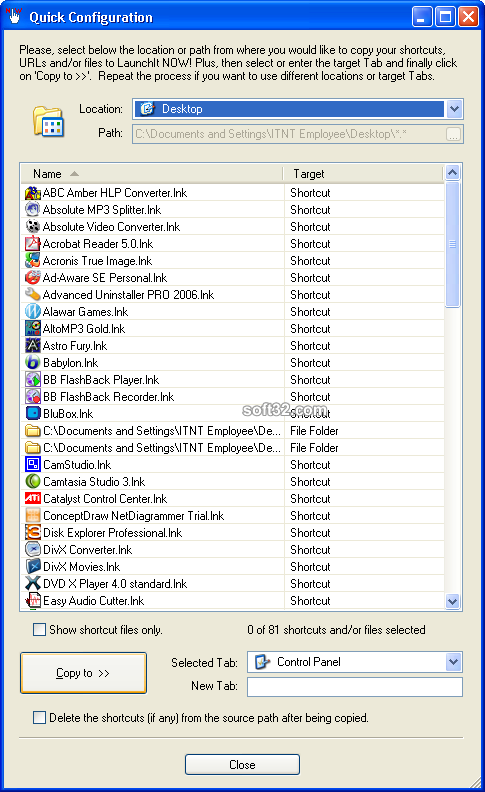Image resolution: width=485 pixels, height=792 pixels.
Task: Enable Show shortcut files only checkbox
Action: (x=39, y=630)
